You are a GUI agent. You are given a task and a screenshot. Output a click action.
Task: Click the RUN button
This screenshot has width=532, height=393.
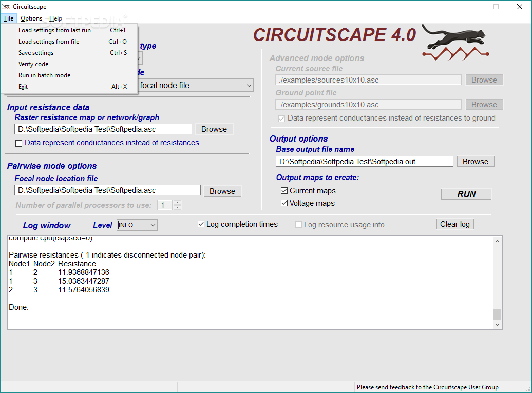tap(466, 194)
